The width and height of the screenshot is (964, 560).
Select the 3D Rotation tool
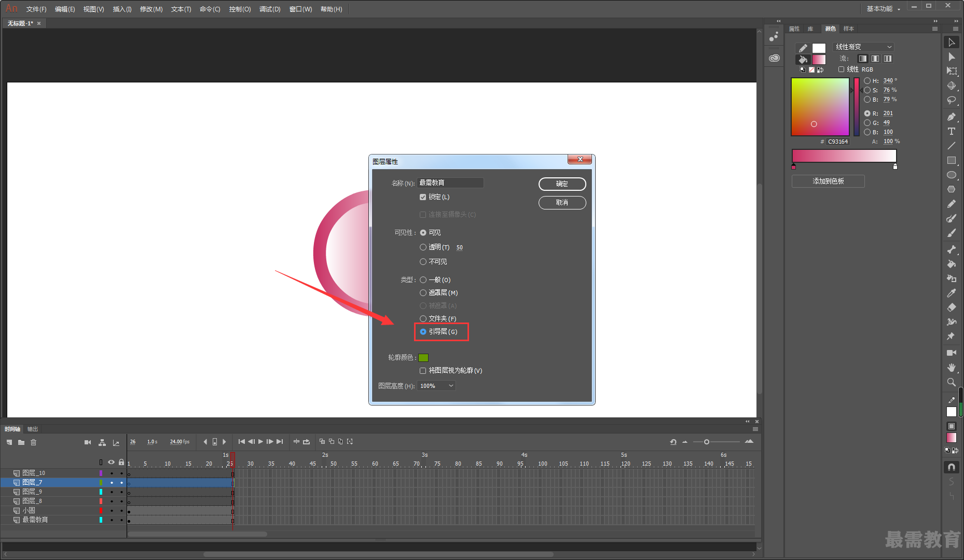pyautogui.click(x=951, y=86)
